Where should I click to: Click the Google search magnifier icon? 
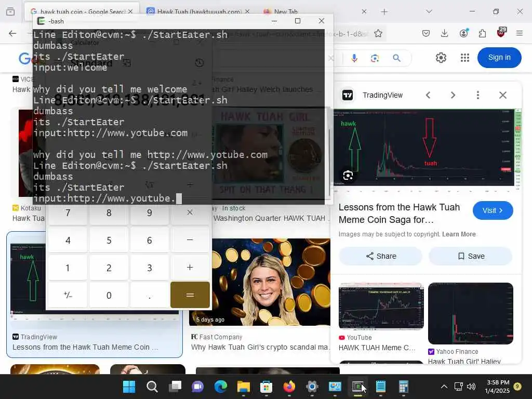[x=396, y=58]
